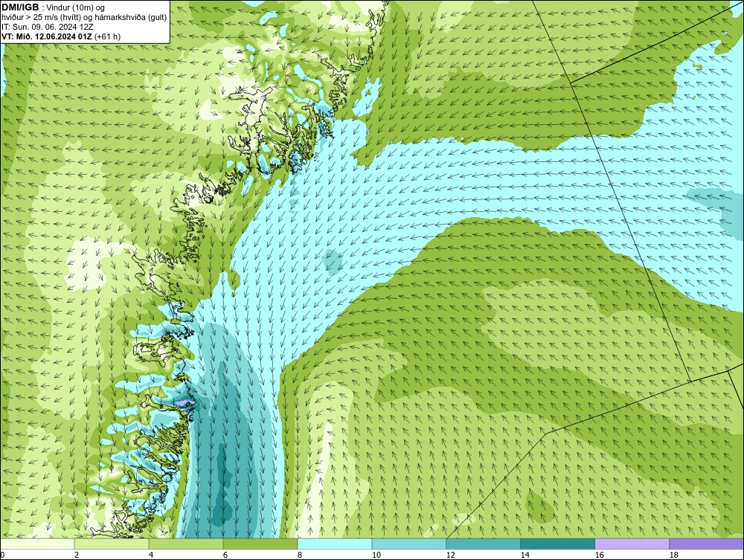The image size is (744, 560).
Task: Click the 14–16 m/s dark teal legend swatch
Action: (557, 544)
